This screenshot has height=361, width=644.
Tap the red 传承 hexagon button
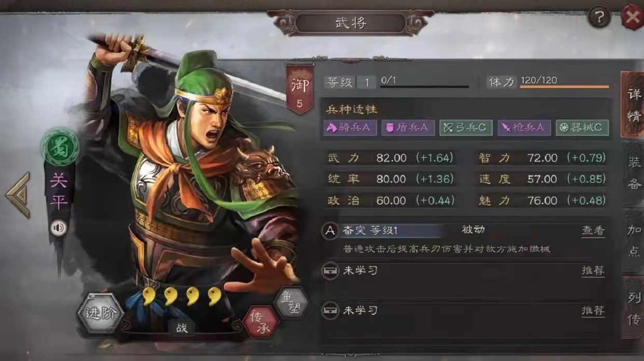[x=260, y=322]
